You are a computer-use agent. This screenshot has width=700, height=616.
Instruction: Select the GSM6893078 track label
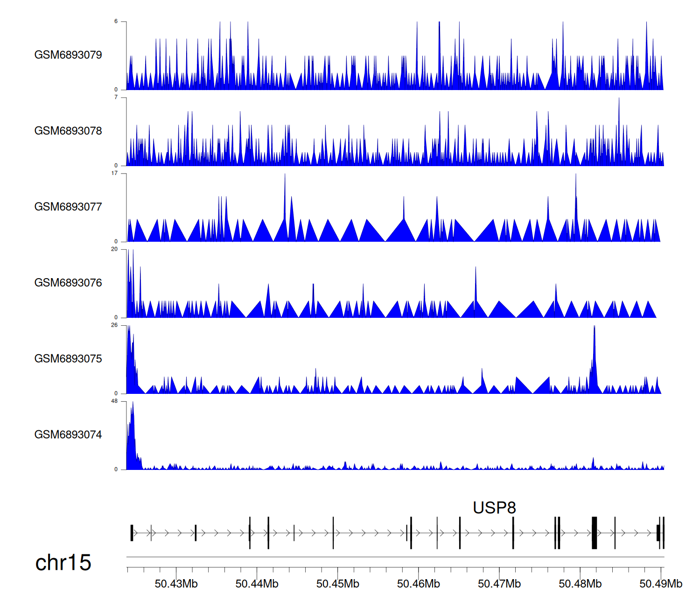point(68,131)
